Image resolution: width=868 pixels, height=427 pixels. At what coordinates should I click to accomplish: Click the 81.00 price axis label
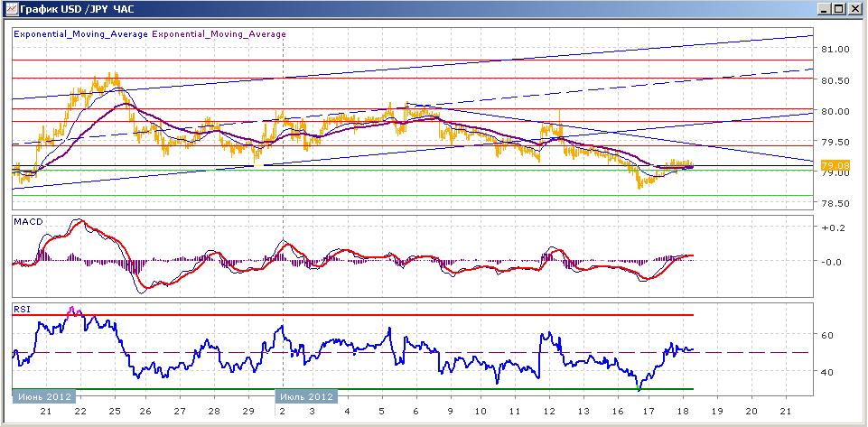click(x=835, y=49)
